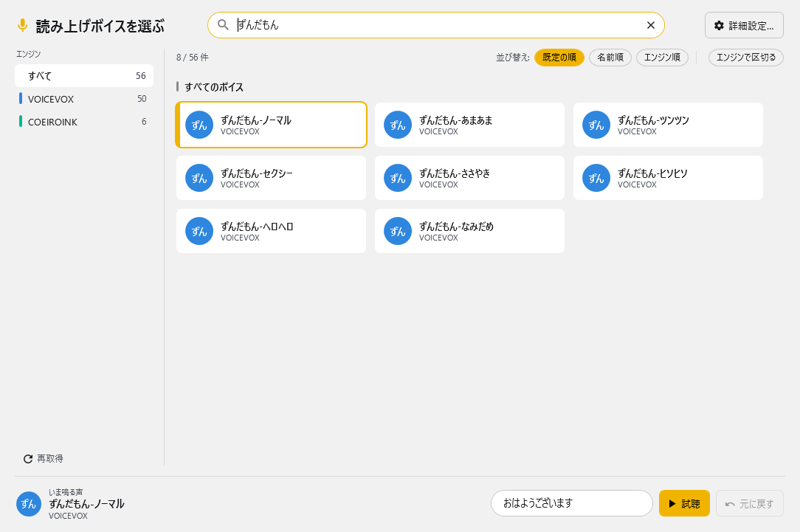
Task: Click the エンジン sidebar heading
Action: point(29,54)
